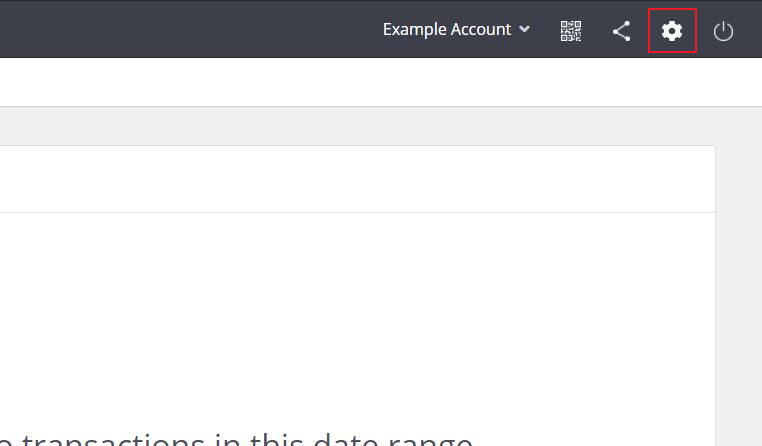The image size is (762, 446).
Task: Open account settings via red-outlined gear
Action: (672, 31)
